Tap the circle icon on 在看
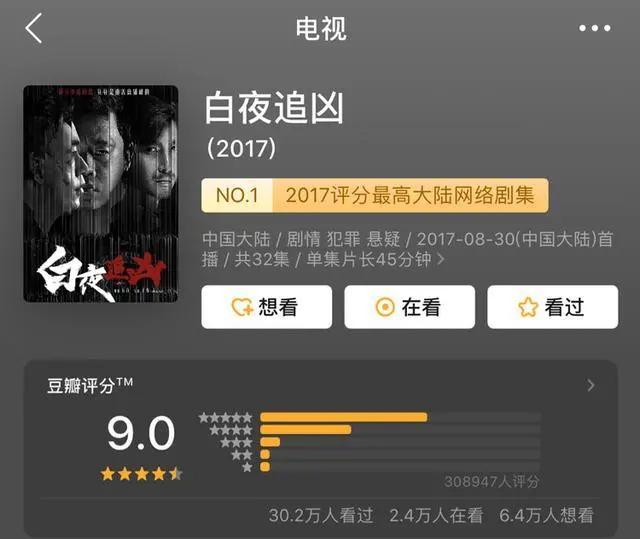 point(385,307)
